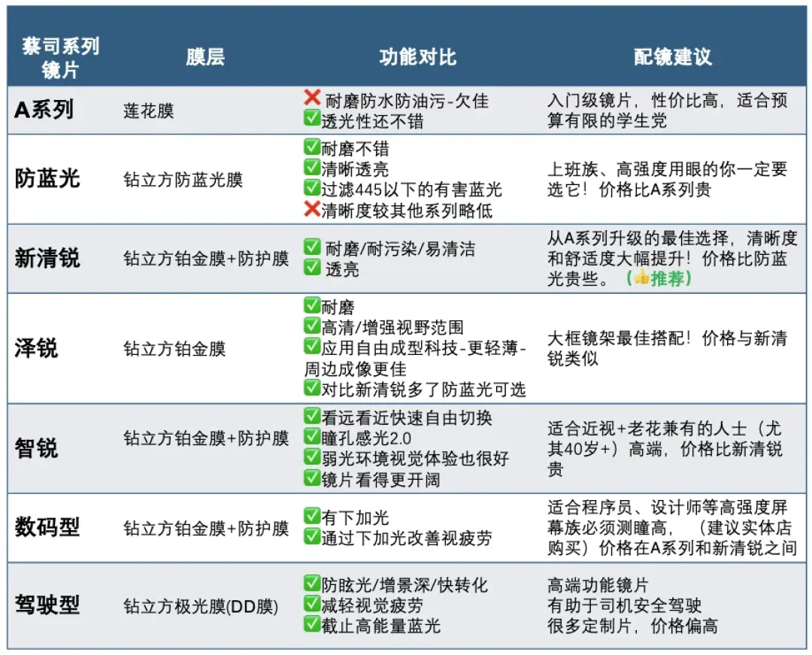Click the text "很多定制片，价格偏高"
The height and width of the screenshot is (655, 812).
pyautogui.click(x=633, y=626)
